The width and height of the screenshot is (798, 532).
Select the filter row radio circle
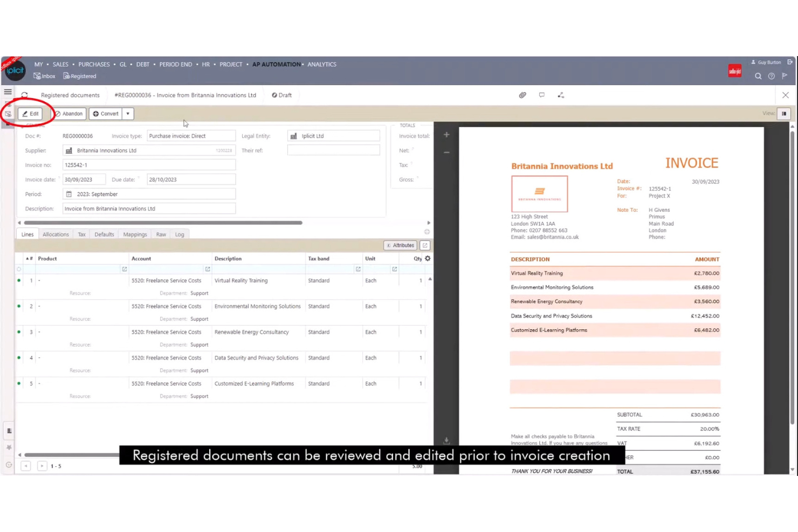19,269
